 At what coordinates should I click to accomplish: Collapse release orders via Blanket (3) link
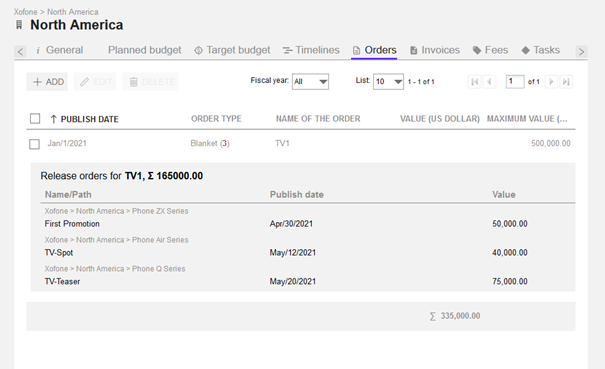(210, 144)
